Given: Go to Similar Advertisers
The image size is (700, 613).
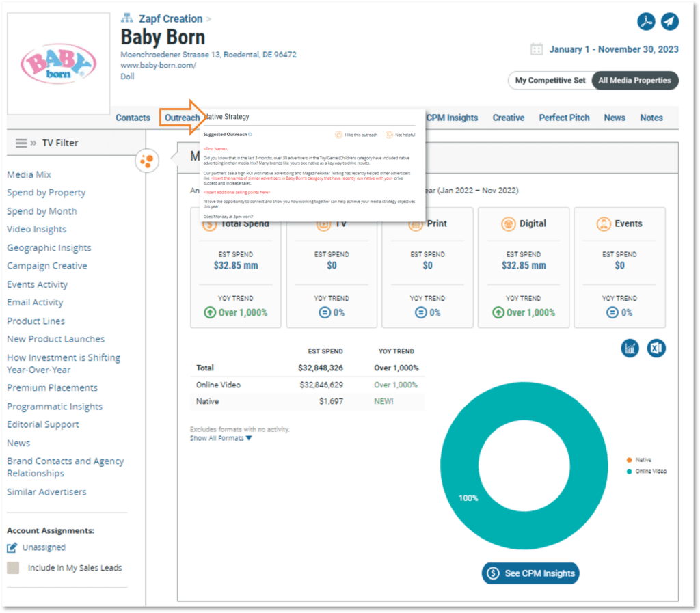Looking at the screenshot, I should coord(46,491).
